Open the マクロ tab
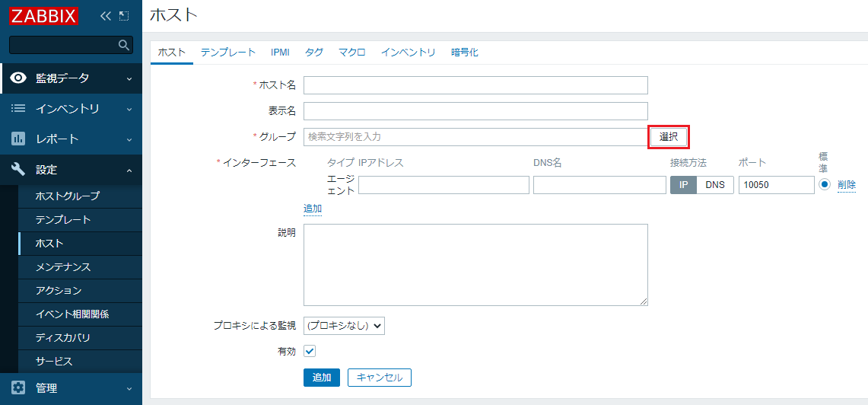Screen dimensions: 868x405 [x=352, y=53]
